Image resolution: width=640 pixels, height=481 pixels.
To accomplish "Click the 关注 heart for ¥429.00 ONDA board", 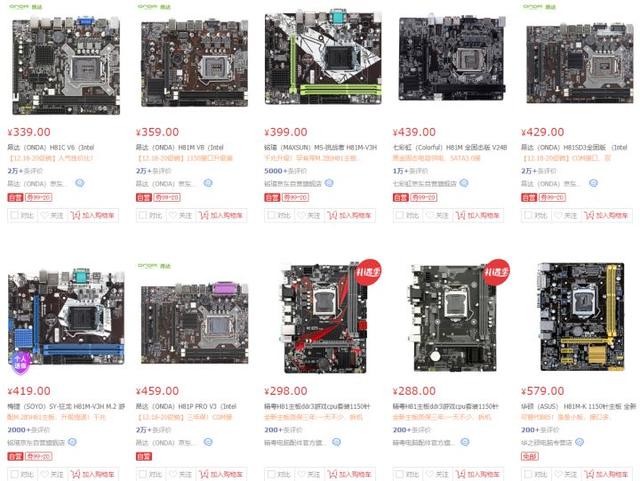I will click(566, 215).
